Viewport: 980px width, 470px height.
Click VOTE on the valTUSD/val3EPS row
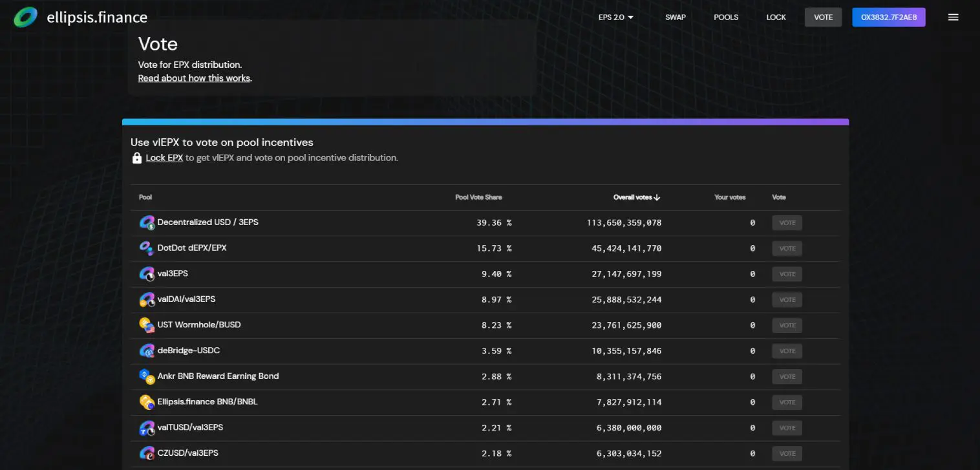click(787, 428)
